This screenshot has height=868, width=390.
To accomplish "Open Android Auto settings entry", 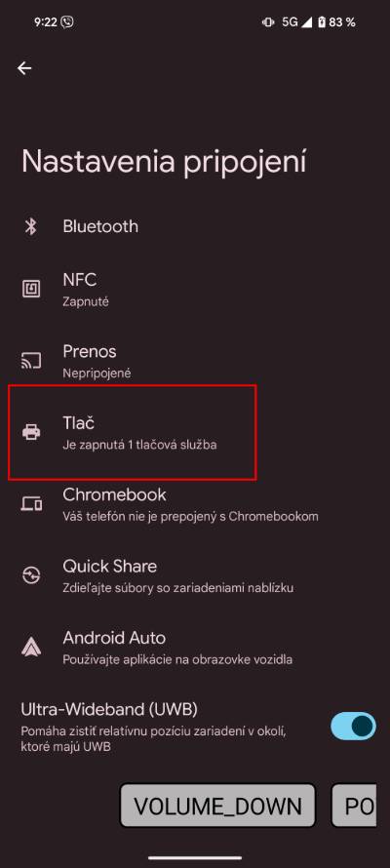I will [195, 647].
